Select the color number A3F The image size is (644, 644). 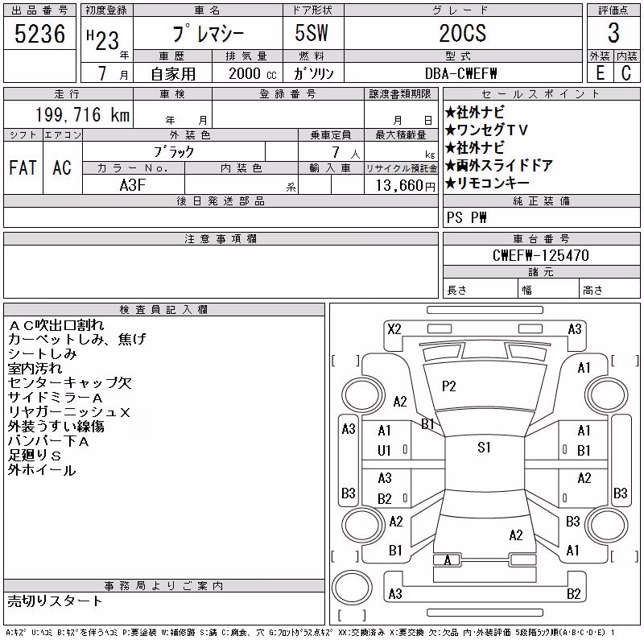pyautogui.click(x=133, y=185)
